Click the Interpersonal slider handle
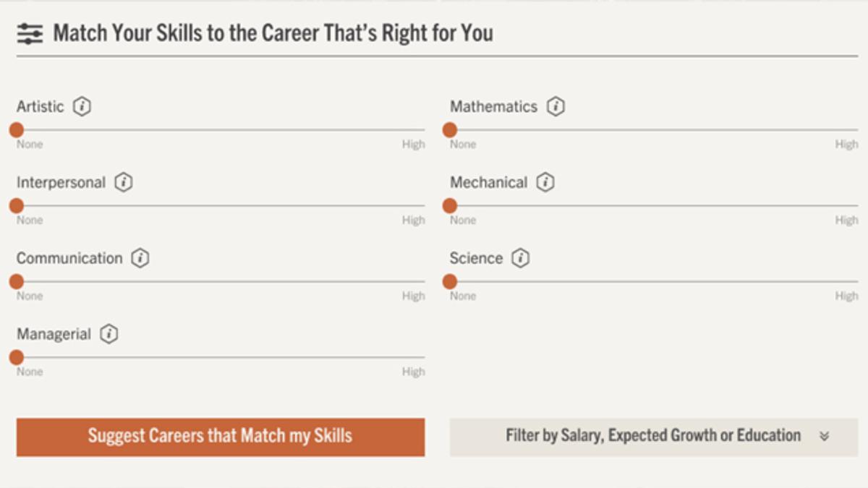Screen dimensions: 868x488 [17, 206]
